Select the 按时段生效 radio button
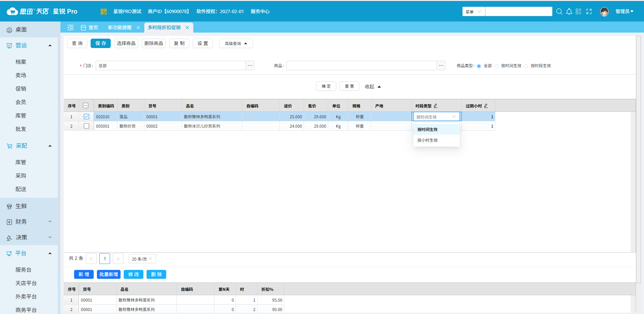 coord(526,66)
